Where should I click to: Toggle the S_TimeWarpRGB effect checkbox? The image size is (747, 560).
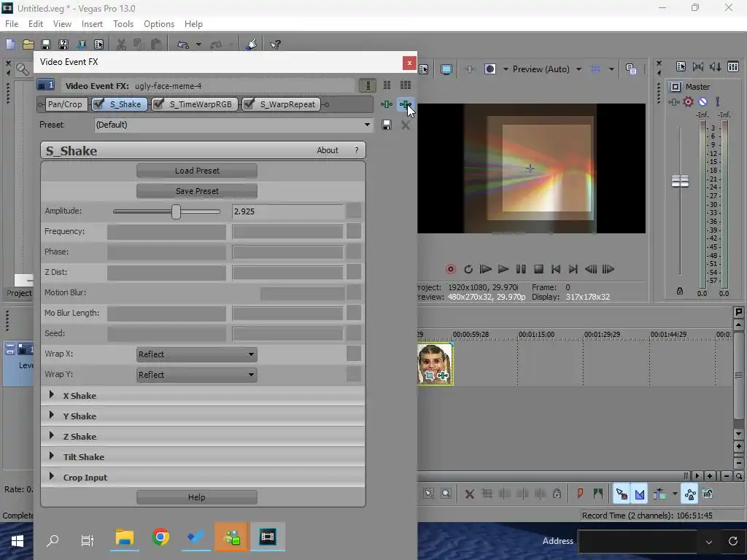pyautogui.click(x=158, y=104)
